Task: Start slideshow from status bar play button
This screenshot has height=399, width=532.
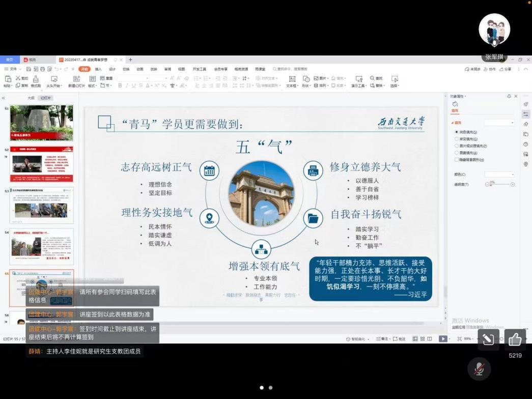Action: pyautogui.click(x=443, y=339)
